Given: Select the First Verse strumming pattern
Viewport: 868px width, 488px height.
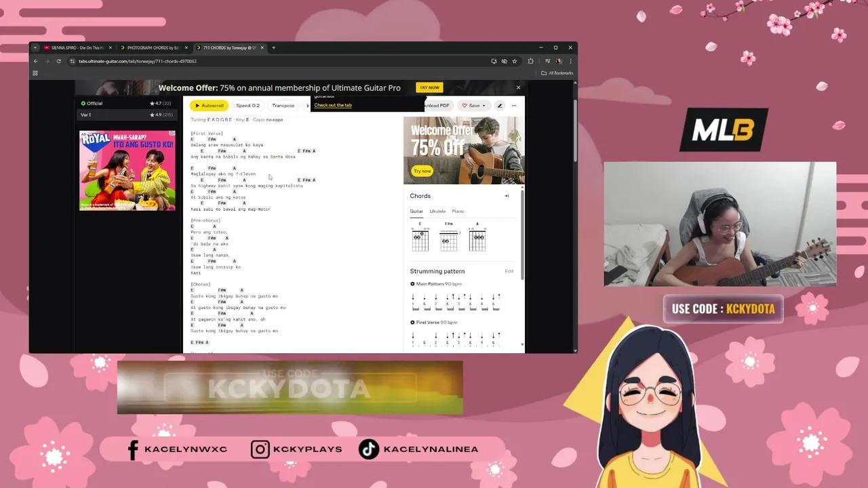Looking at the screenshot, I should click(x=412, y=322).
